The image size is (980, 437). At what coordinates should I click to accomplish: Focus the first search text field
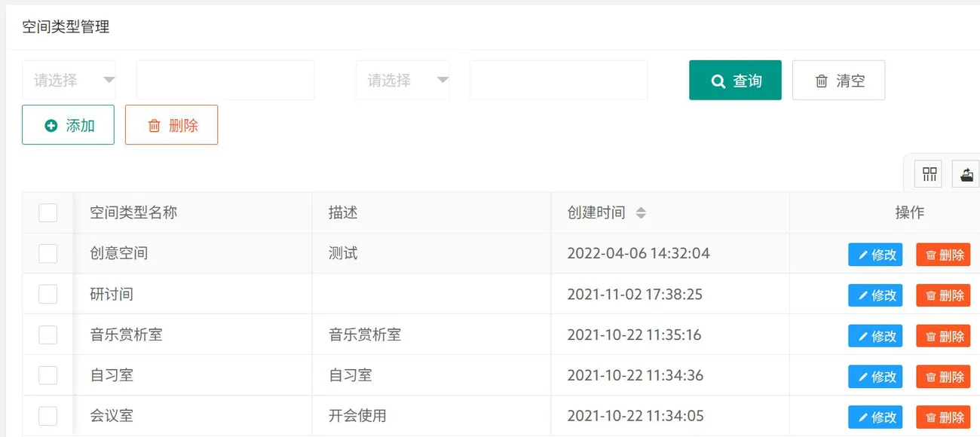225,80
